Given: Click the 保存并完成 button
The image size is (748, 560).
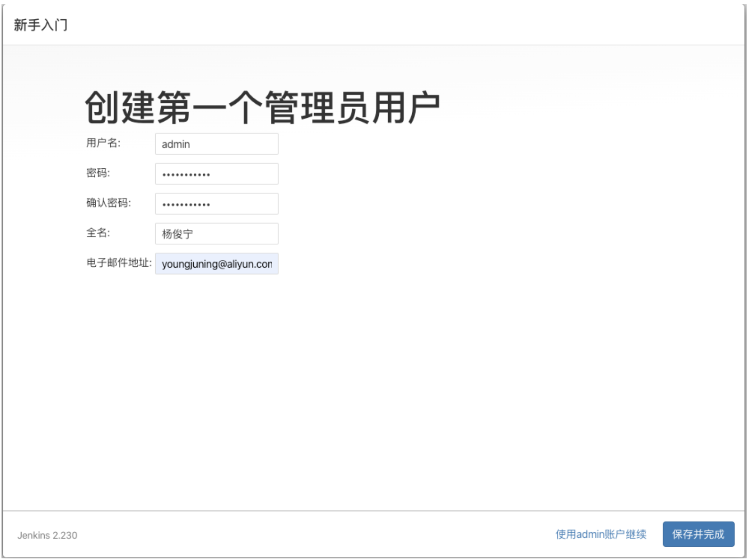Looking at the screenshot, I should point(698,534).
